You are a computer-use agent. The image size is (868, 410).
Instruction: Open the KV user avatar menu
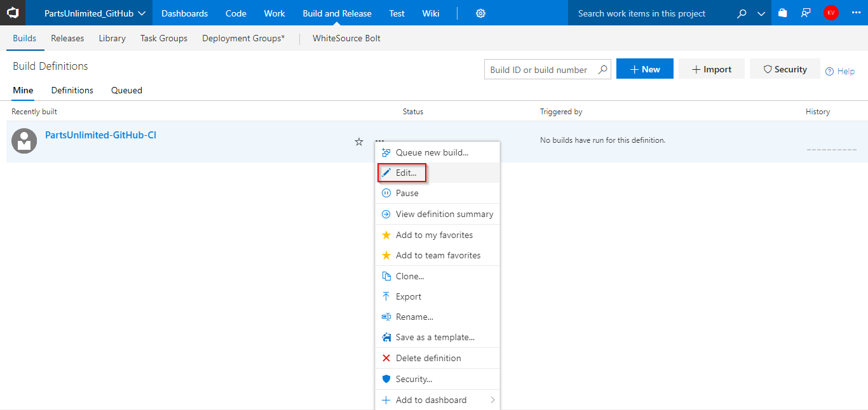[831, 13]
